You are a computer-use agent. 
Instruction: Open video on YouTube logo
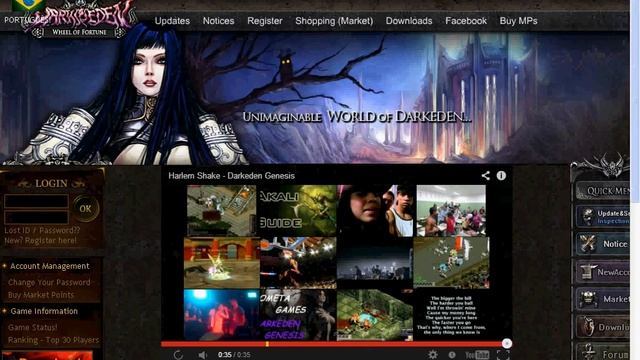[x=477, y=355]
